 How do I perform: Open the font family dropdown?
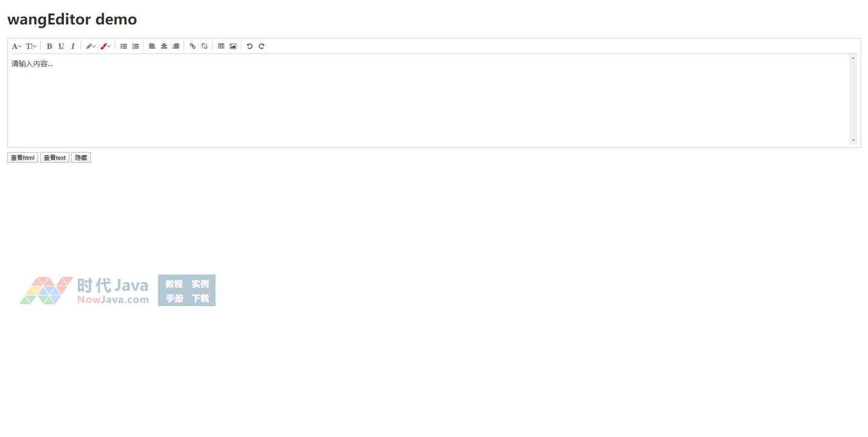click(x=16, y=46)
